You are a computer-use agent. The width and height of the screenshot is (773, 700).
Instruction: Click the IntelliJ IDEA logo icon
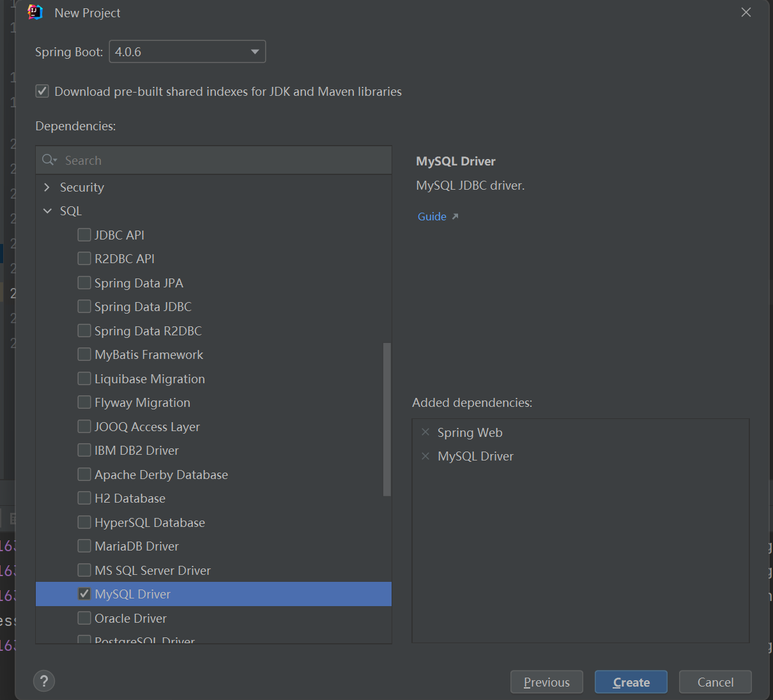point(35,12)
